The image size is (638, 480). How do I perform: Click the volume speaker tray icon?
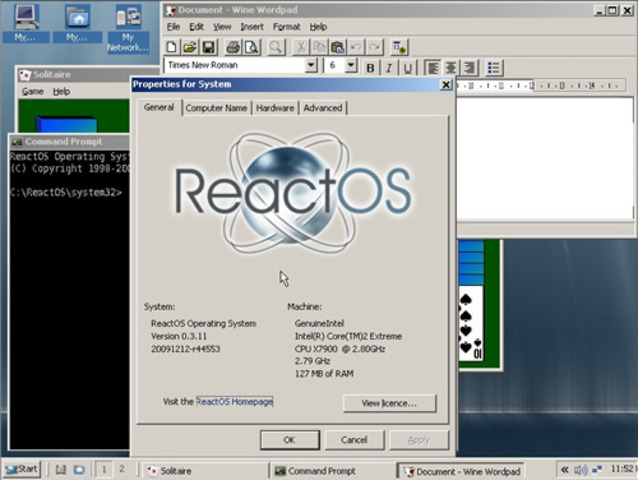[581, 470]
